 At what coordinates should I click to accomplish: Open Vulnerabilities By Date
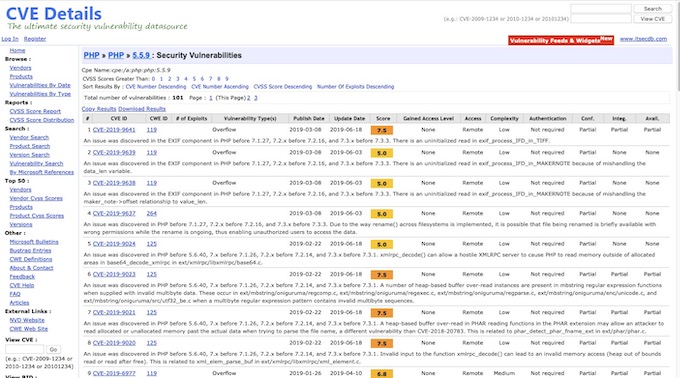click(40, 85)
